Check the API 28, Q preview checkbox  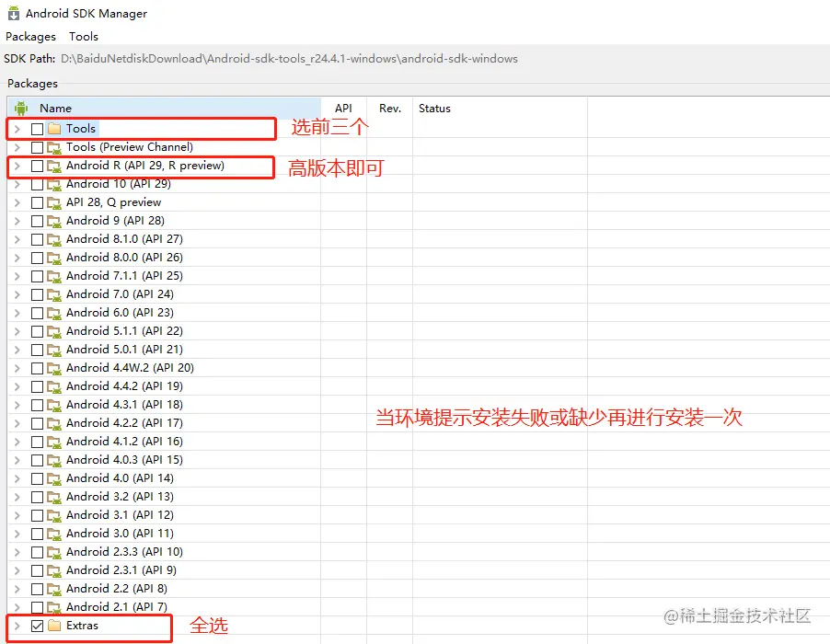[37, 202]
